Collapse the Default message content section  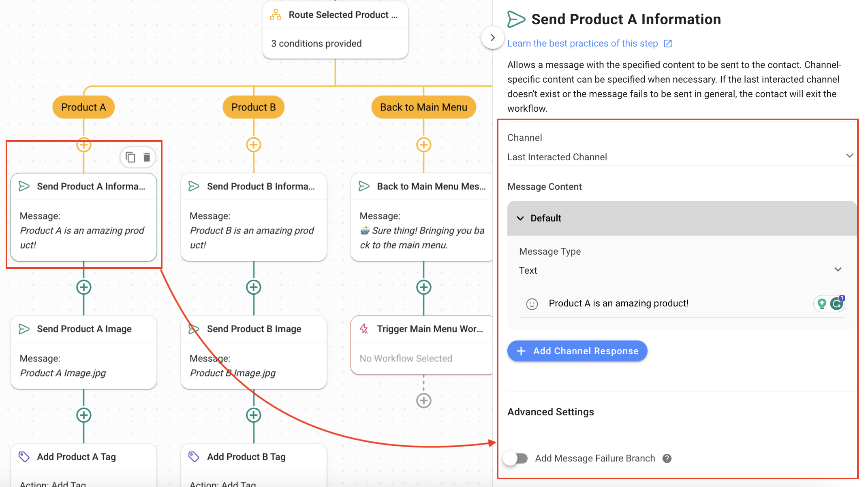[x=520, y=218]
